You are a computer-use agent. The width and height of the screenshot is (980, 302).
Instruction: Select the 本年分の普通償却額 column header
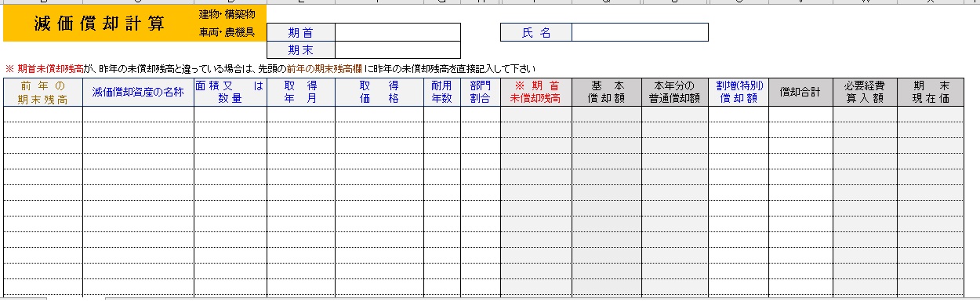(675, 92)
